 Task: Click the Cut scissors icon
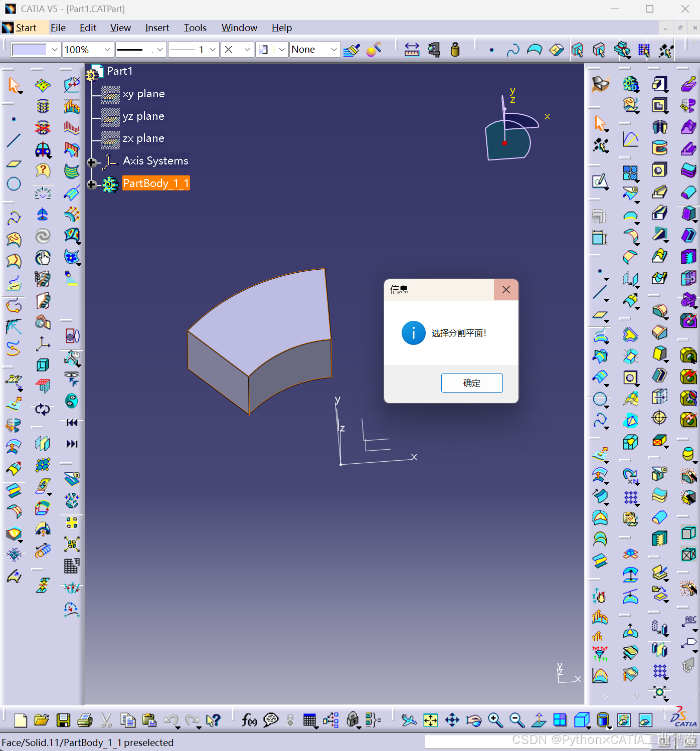(x=106, y=720)
